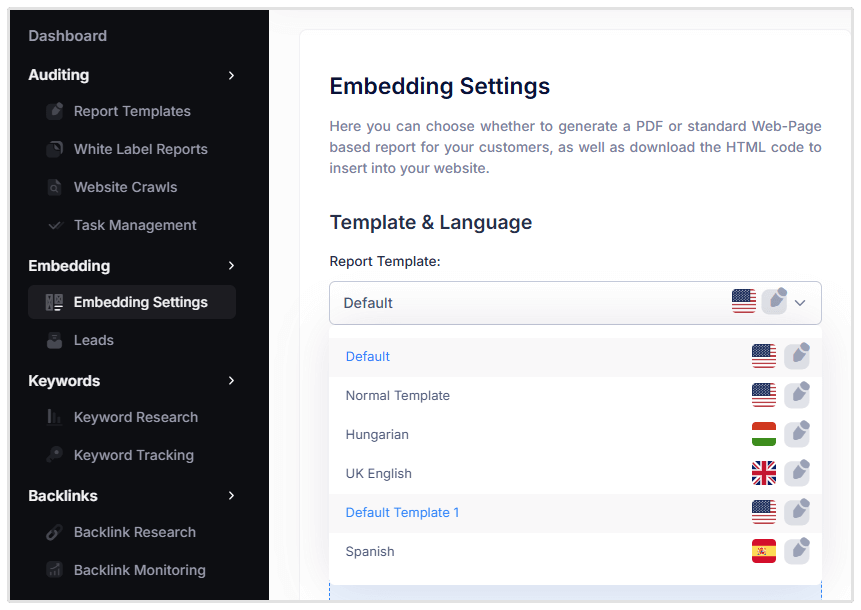861x610 pixels.
Task: Go to the Dashboard menu item
Action: (x=67, y=36)
